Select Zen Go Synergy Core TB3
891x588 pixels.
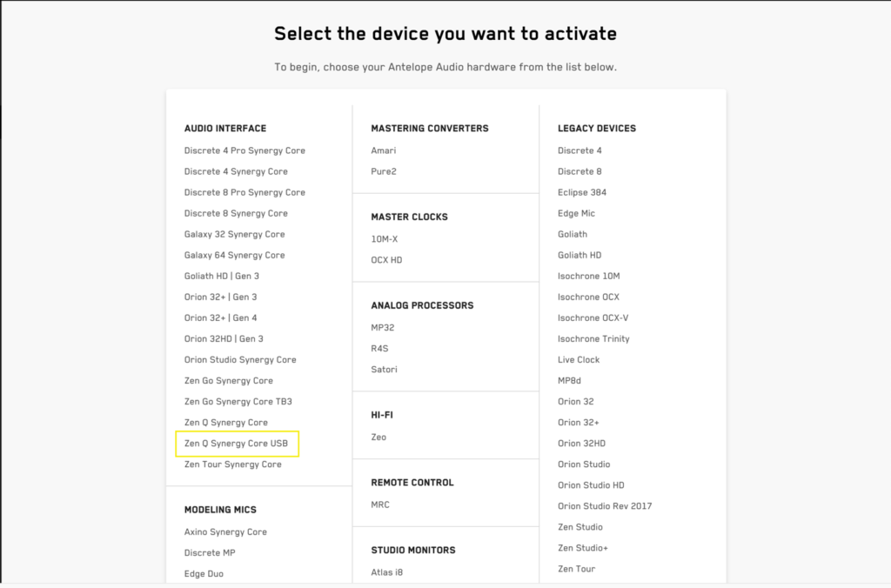[x=238, y=402]
